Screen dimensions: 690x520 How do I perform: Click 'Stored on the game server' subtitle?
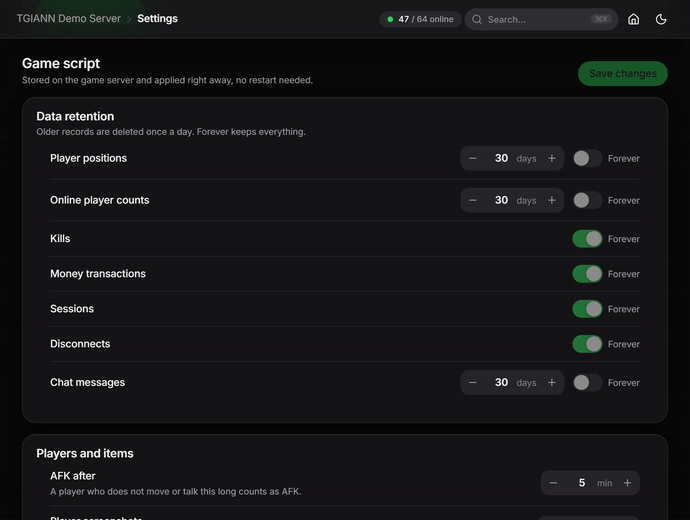pyautogui.click(x=167, y=80)
